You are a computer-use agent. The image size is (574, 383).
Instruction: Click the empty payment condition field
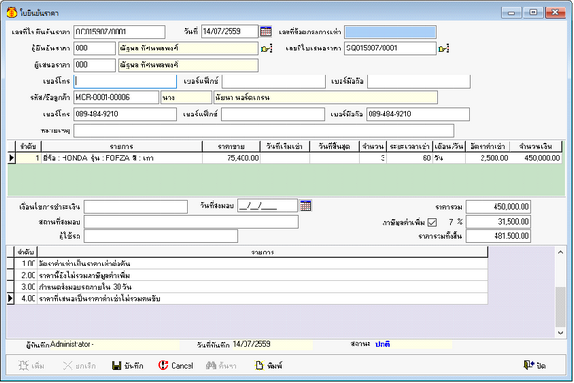click(136, 207)
